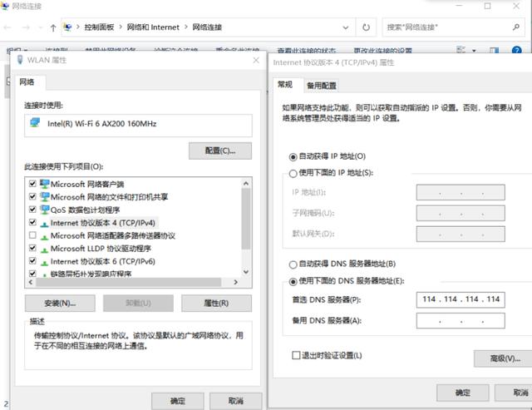Click the 首选 DNS 服务器 address field
The width and height of the screenshot is (532, 410).
[461, 299]
